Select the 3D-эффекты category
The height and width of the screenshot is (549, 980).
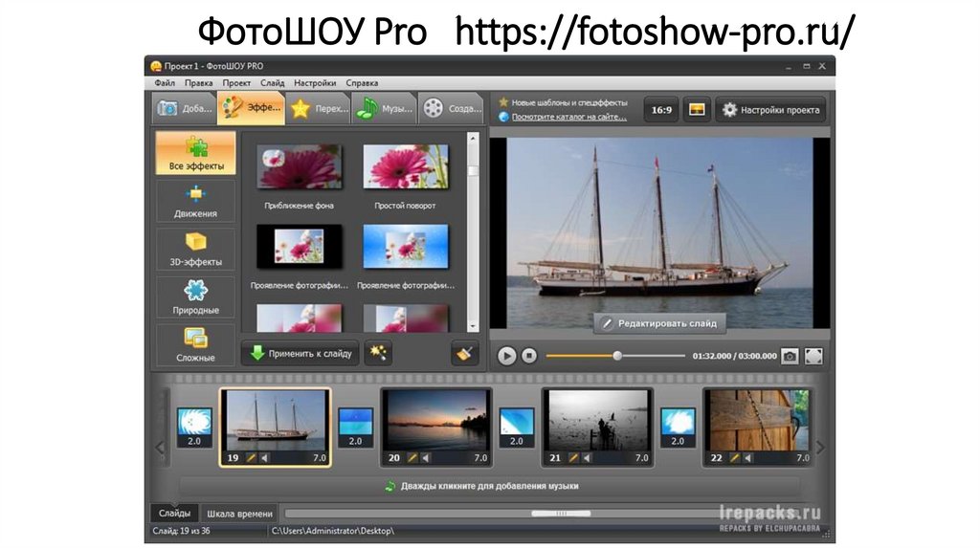(195, 250)
